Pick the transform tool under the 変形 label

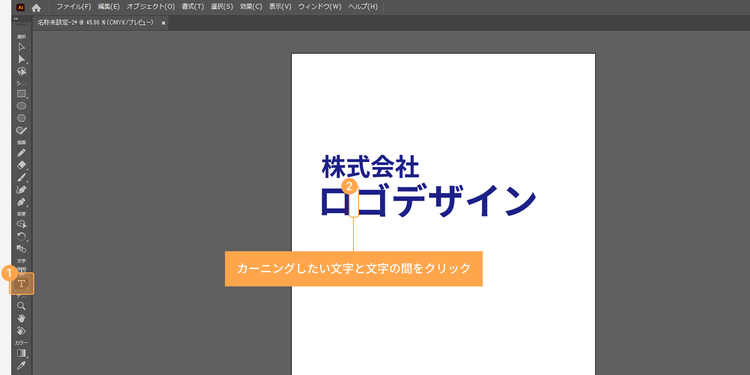click(x=21, y=224)
